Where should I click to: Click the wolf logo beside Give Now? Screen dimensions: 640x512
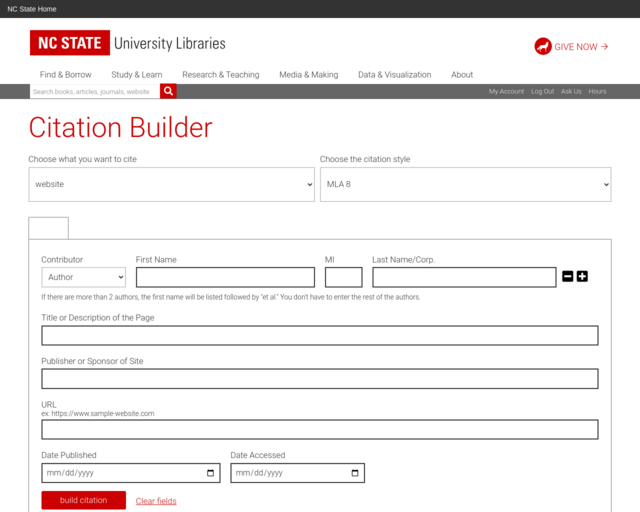[543, 47]
